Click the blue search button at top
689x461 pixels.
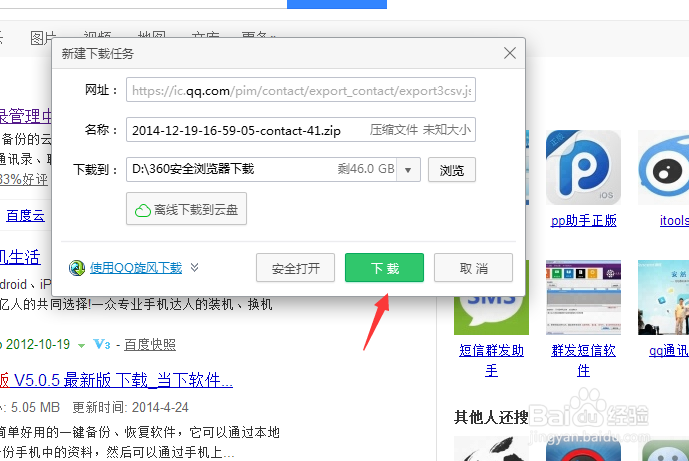pyautogui.click(x=337, y=4)
